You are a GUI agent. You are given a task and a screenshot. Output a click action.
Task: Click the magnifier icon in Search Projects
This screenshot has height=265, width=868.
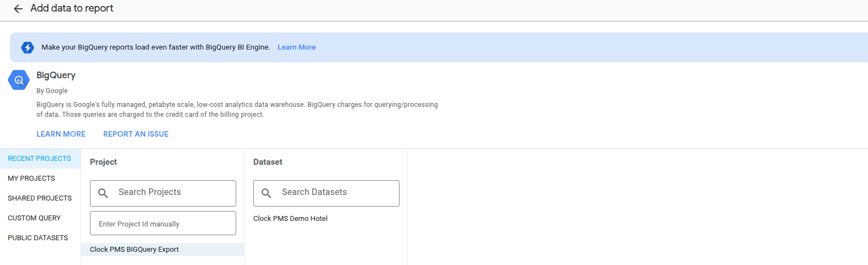(x=103, y=193)
